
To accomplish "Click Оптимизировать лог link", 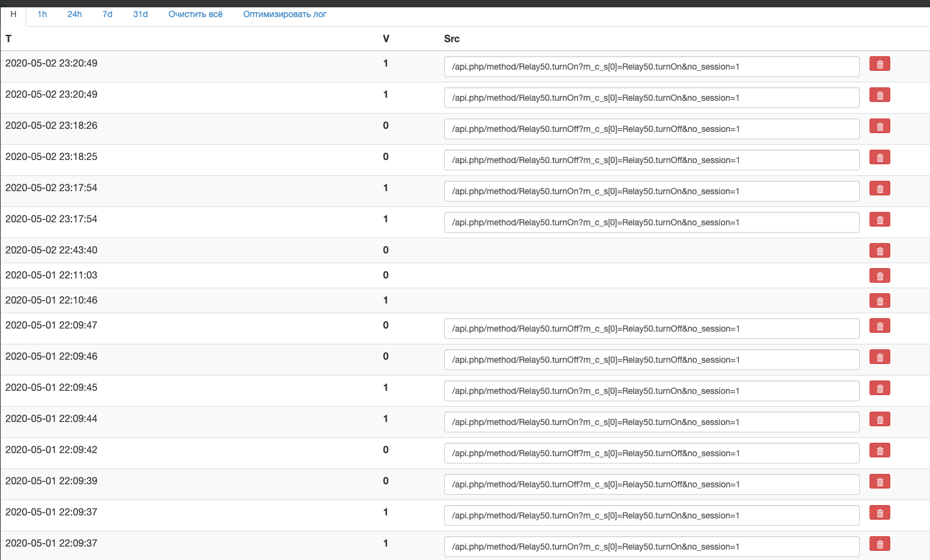I will coord(285,14).
